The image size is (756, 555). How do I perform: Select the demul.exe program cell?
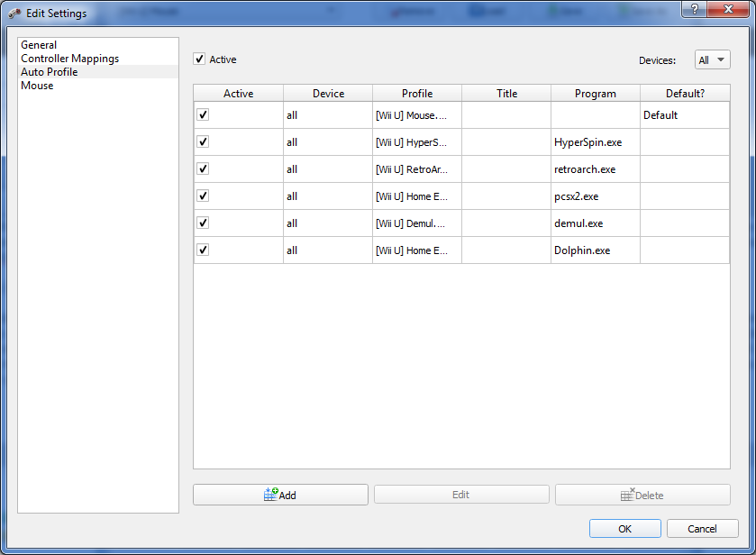coord(595,223)
